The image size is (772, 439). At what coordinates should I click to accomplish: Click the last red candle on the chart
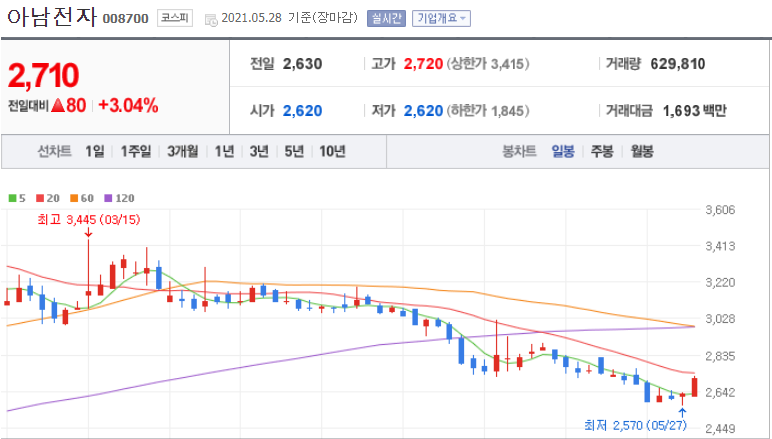click(x=695, y=386)
